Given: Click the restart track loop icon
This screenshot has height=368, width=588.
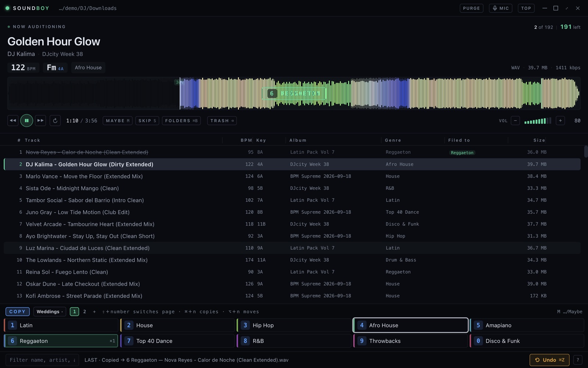Looking at the screenshot, I should tap(55, 121).
